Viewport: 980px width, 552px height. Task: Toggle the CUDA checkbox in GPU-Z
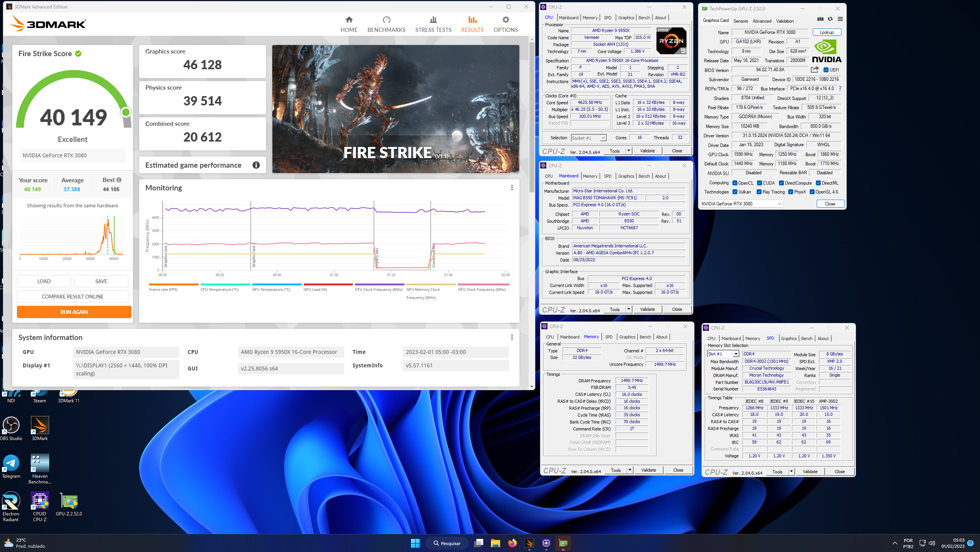(759, 183)
